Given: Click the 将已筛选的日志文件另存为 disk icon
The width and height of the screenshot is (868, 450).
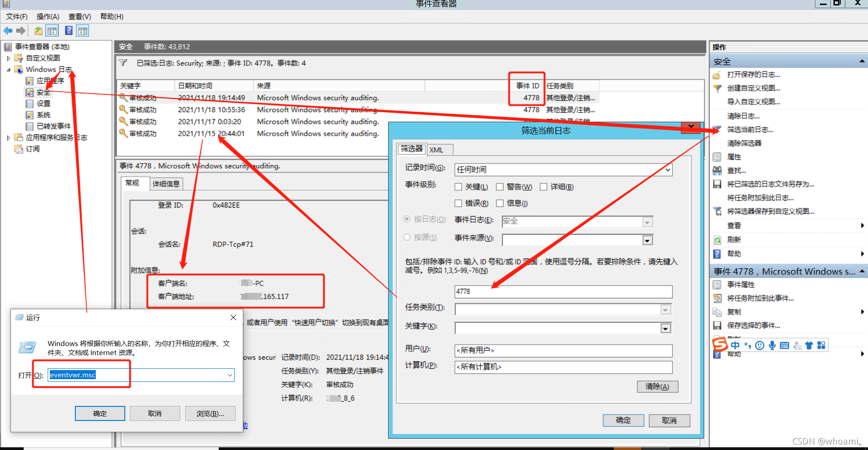Looking at the screenshot, I should click(717, 184).
